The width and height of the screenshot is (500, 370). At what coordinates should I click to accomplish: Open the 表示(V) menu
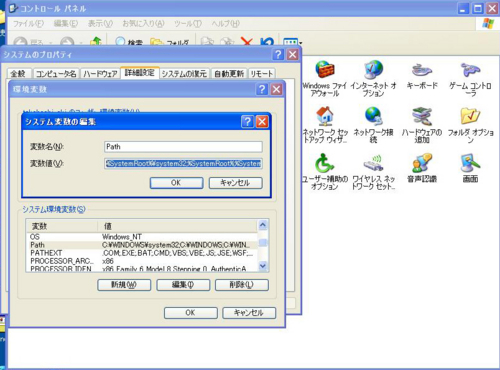click(100, 23)
